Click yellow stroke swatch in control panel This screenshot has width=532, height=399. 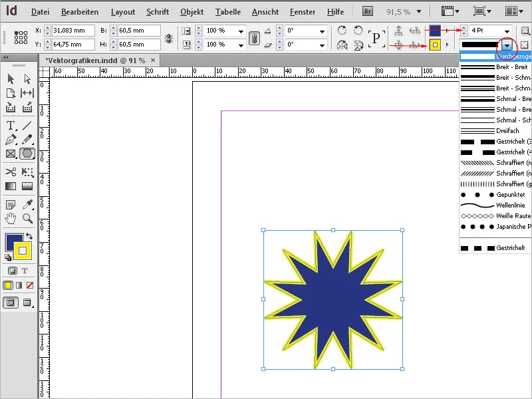tap(435, 45)
